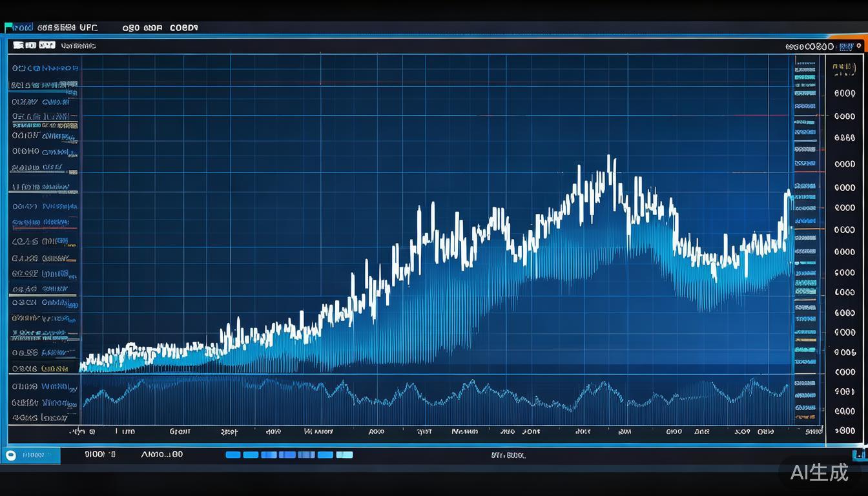The width and height of the screenshot is (868, 496).
Task: Open the symbol selector at the chart header's right
Action: click(x=809, y=46)
